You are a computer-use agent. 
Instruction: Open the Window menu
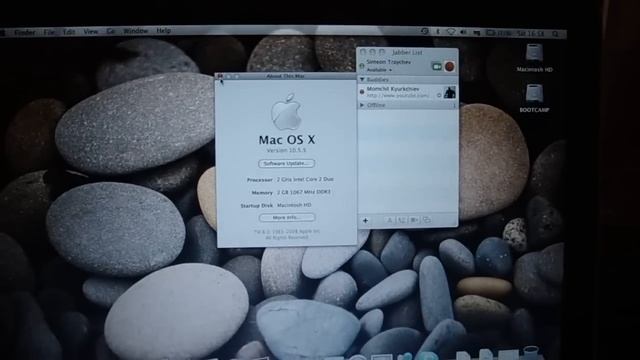(136, 31)
